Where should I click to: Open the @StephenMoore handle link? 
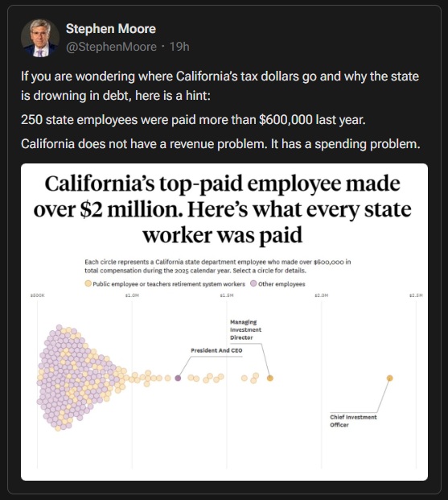click(111, 47)
